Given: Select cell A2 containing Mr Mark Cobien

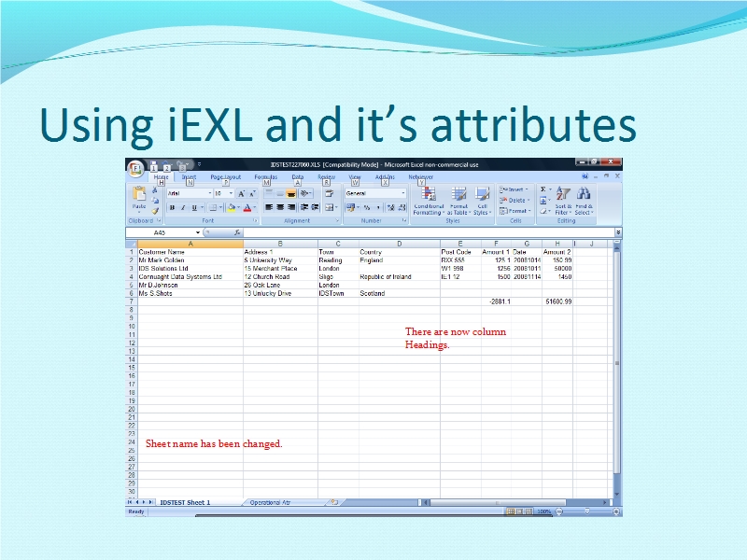Looking at the screenshot, I should pos(190,260).
